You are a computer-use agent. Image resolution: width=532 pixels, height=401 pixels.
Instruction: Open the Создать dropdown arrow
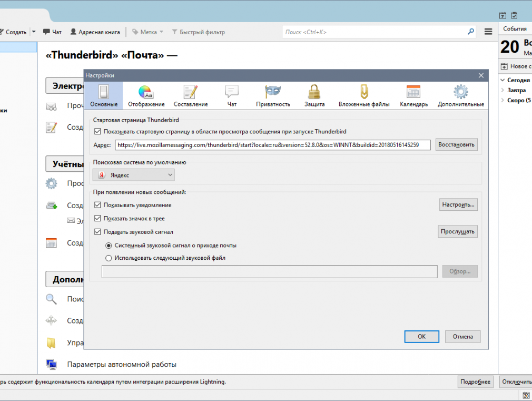pos(34,32)
